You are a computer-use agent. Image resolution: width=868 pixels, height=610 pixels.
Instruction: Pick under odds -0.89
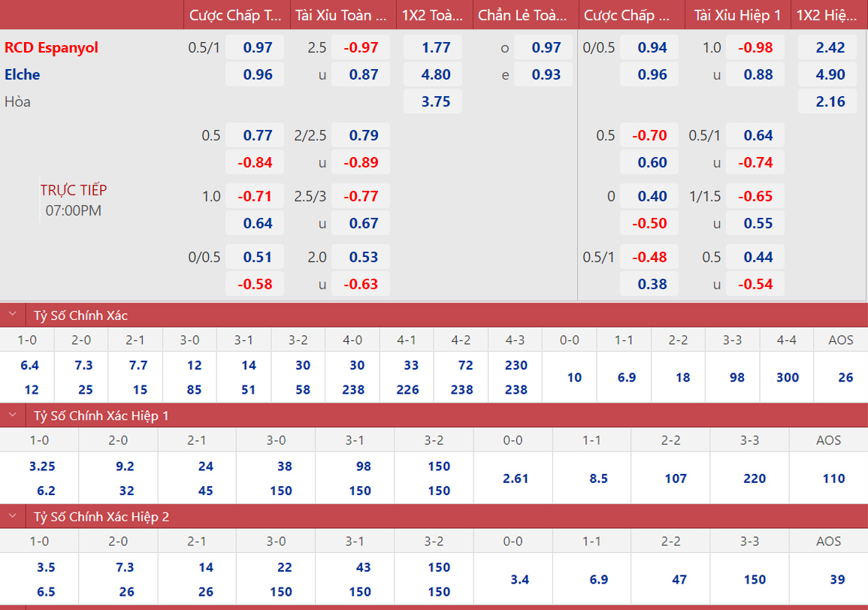361,163
